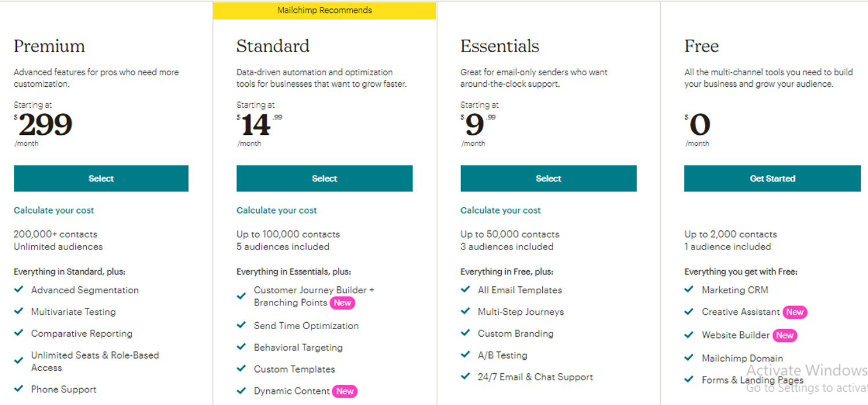
Task: Click checkmark next to Marketing CRM
Action: pyautogui.click(x=689, y=289)
